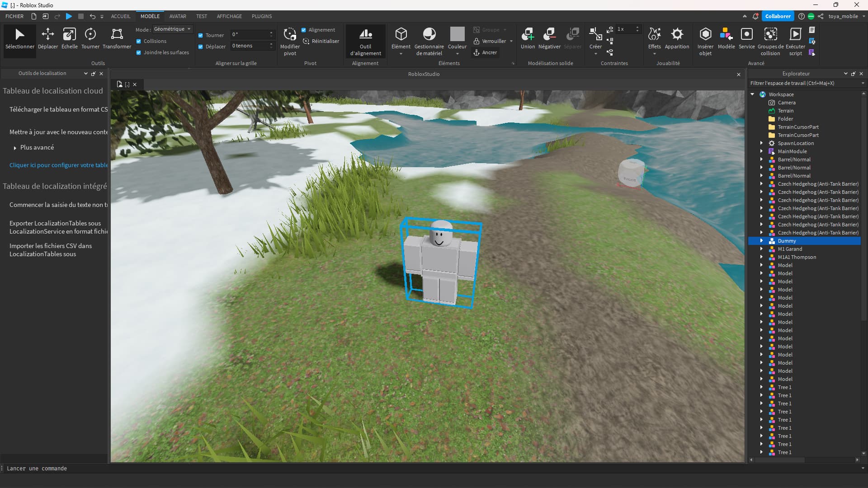
Task: Click the notifications bell icon
Action: click(755, 16)
